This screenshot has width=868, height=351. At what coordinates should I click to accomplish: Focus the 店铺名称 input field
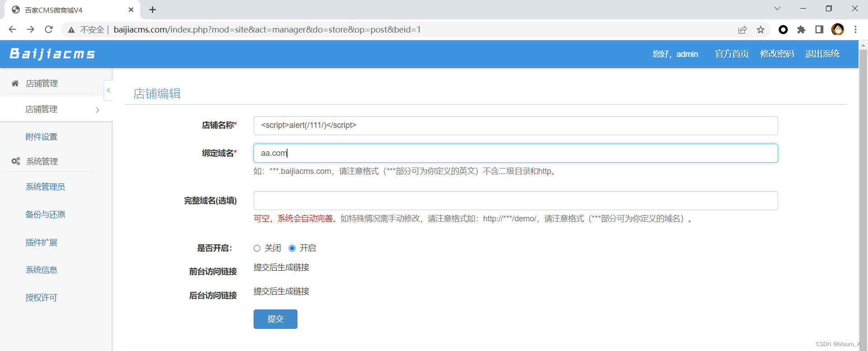click(515, 126)
